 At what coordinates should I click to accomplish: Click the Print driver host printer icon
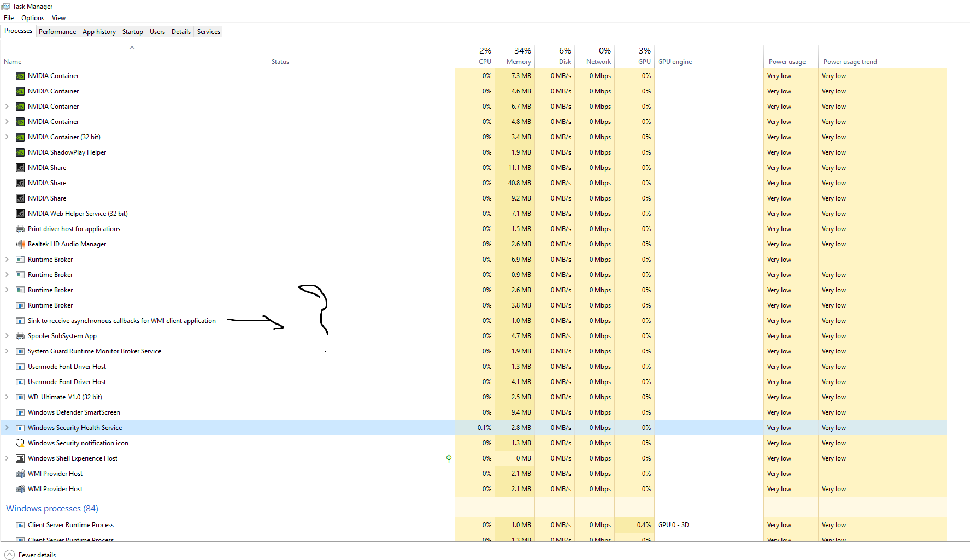pos(20,229)
